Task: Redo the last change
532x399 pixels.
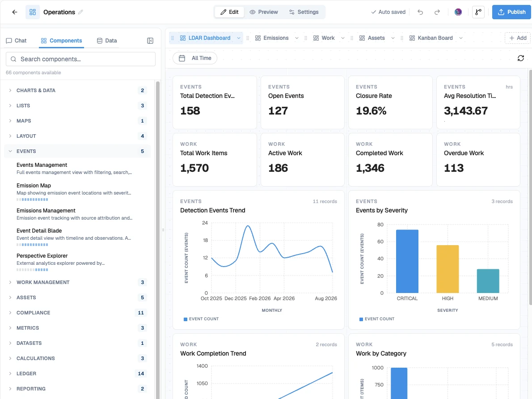Action: pyautogui.click(x=437, y=12)
